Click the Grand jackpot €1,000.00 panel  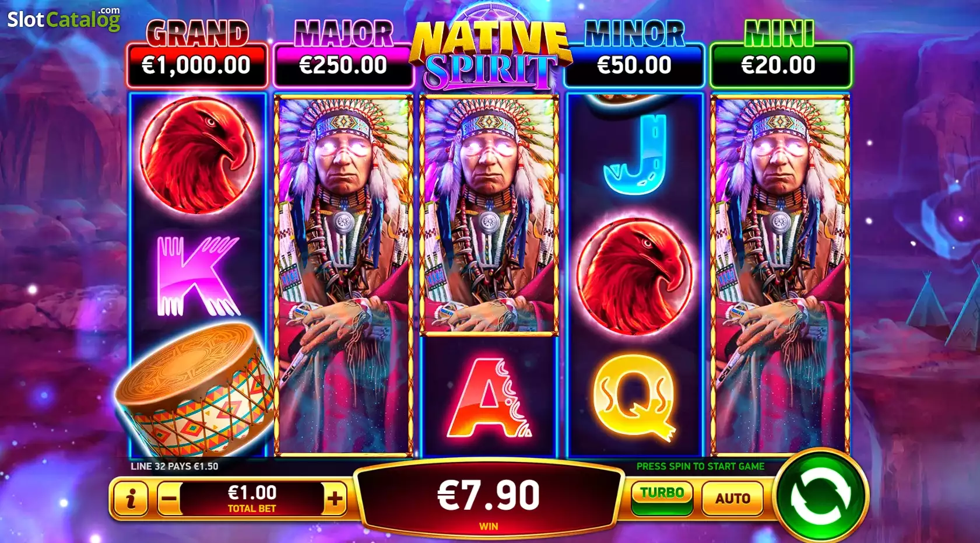[x=197, y=65]
